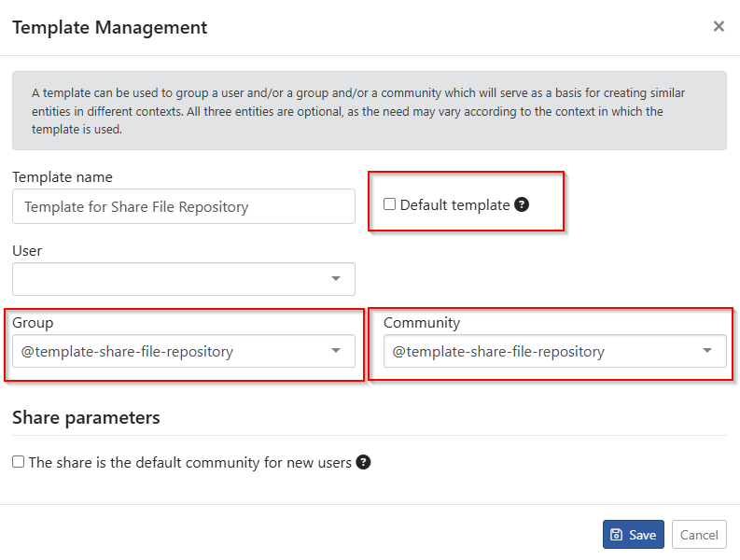Image resolution: width=740 pixels, height=560 pixels.
Task: Open help for Default template option
Action: pos(522,204)
